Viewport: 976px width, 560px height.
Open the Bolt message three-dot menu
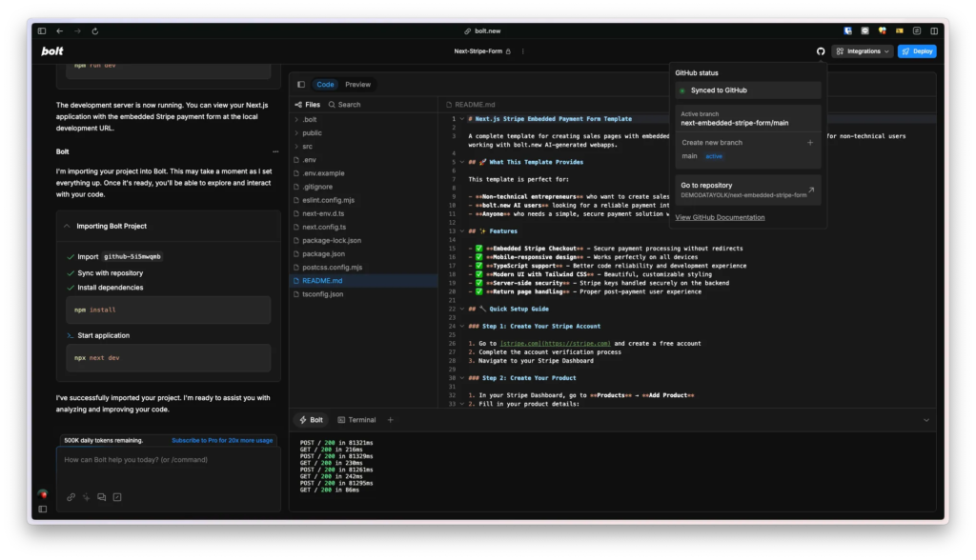[x=275, y=151]
